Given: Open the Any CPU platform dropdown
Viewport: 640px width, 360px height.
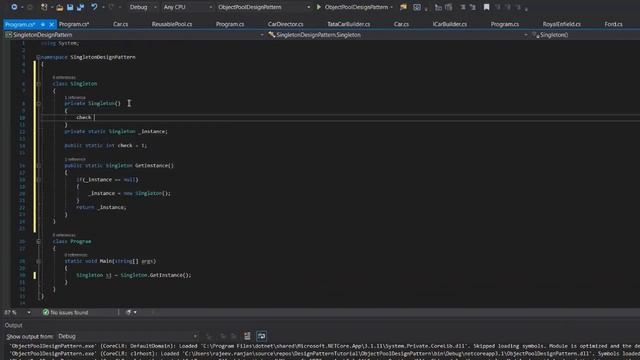Looking at the screenshot, I should coord(187,7).
